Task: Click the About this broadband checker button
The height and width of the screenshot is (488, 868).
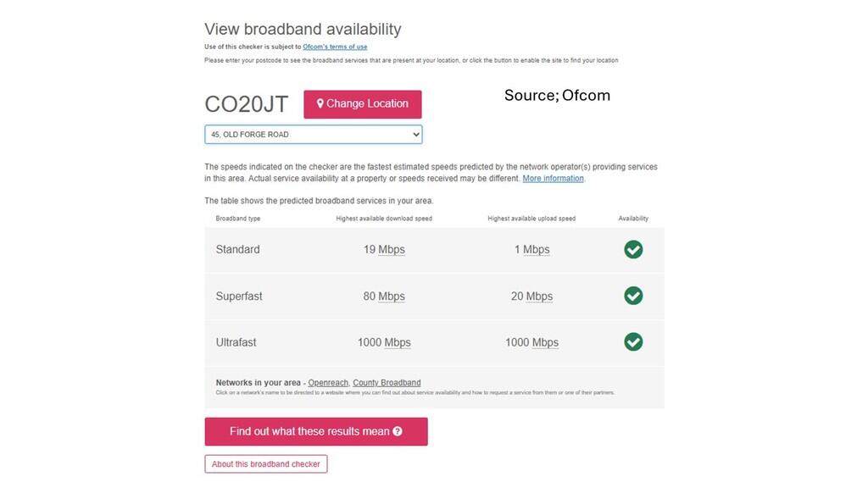Action: (x=265, y=464)
